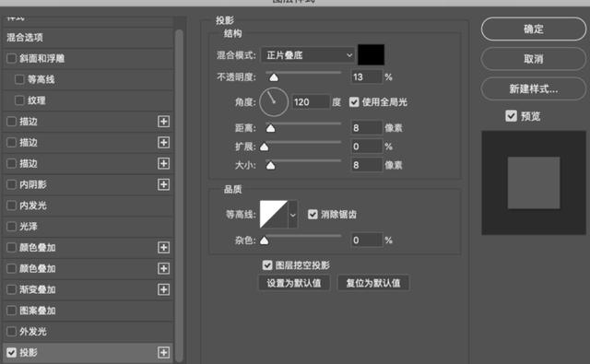The height and width of the screenshot is (364, 590).
Task: Click the 距离 slider handle
Action: [x=270, y=129]
